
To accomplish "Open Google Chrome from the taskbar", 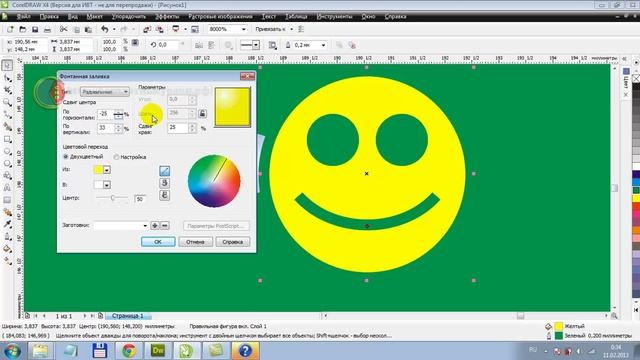I will 129,351.
